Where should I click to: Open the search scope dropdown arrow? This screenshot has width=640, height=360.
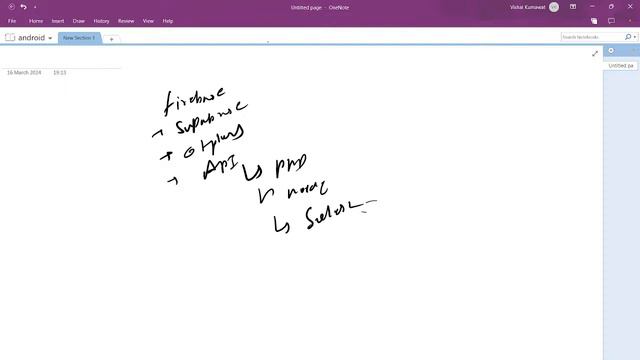(635, 37)
